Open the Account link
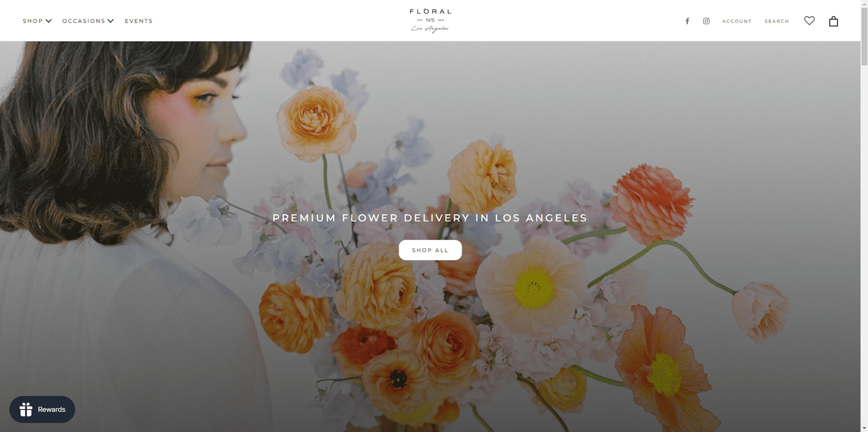Image resolution: width=868 pixels, height=432 pixels. 736,21
